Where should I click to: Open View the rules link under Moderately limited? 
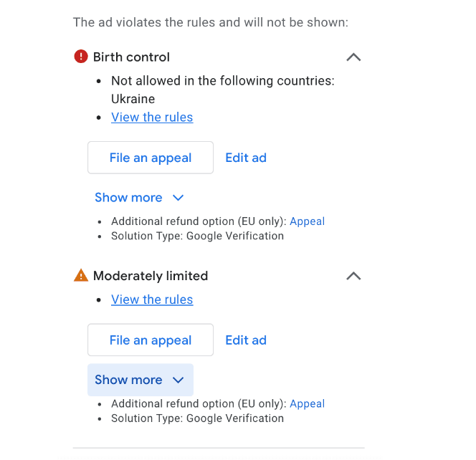[152, 300]
